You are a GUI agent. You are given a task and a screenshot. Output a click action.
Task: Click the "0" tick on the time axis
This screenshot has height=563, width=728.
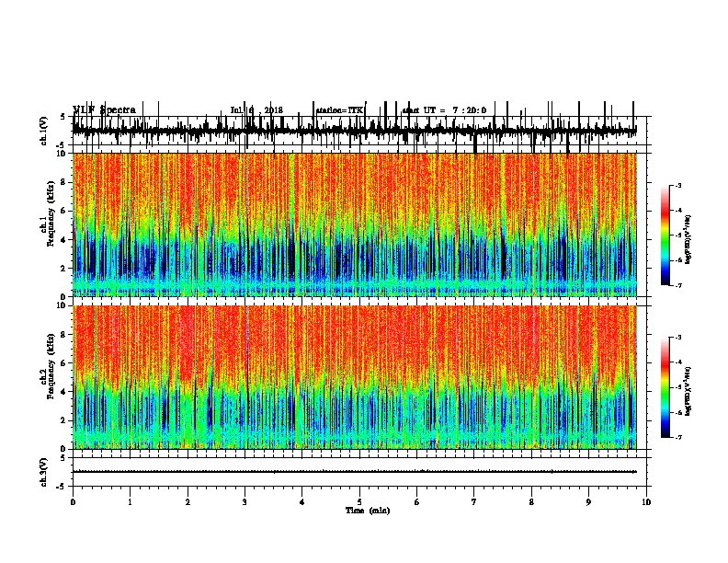[x=73, y=502]
